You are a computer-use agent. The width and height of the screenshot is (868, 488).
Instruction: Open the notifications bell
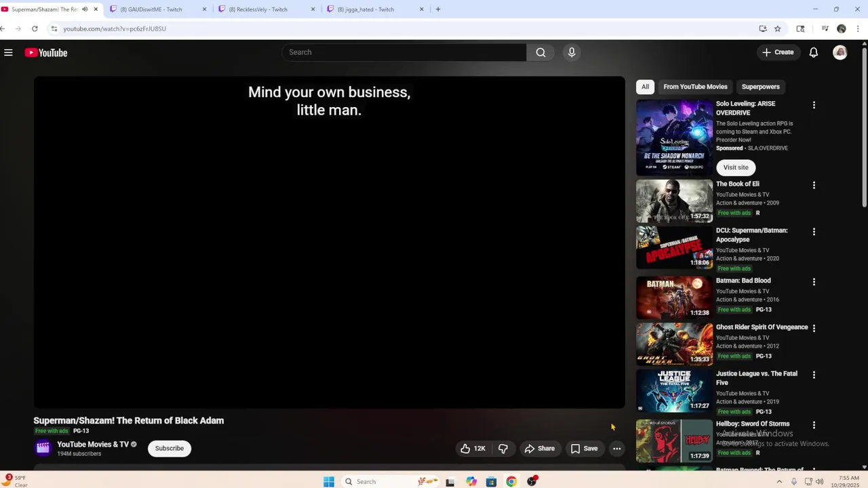click(x=813, y=52)
